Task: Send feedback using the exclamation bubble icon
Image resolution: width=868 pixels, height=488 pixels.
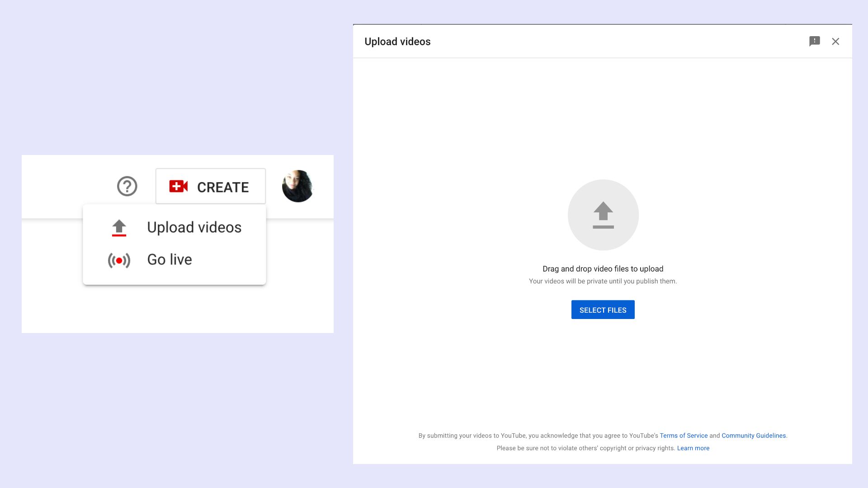Action: (x=814, y=42)
